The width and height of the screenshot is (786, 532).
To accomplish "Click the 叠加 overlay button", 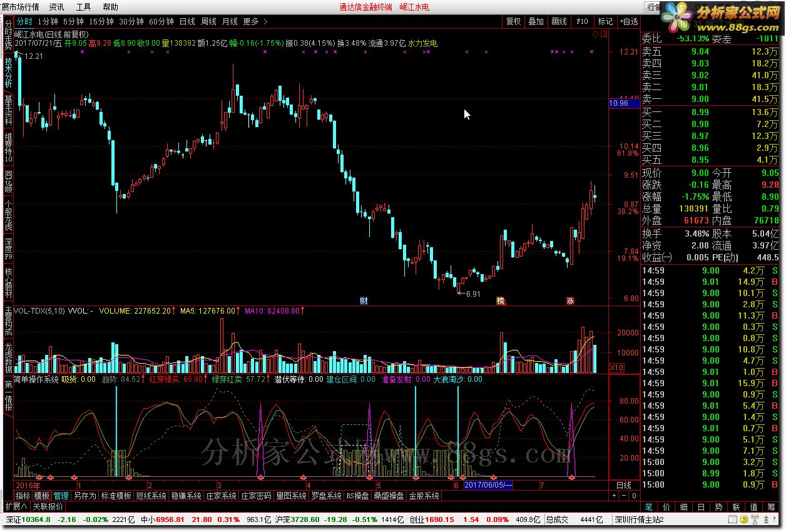I will click(536, 21).
